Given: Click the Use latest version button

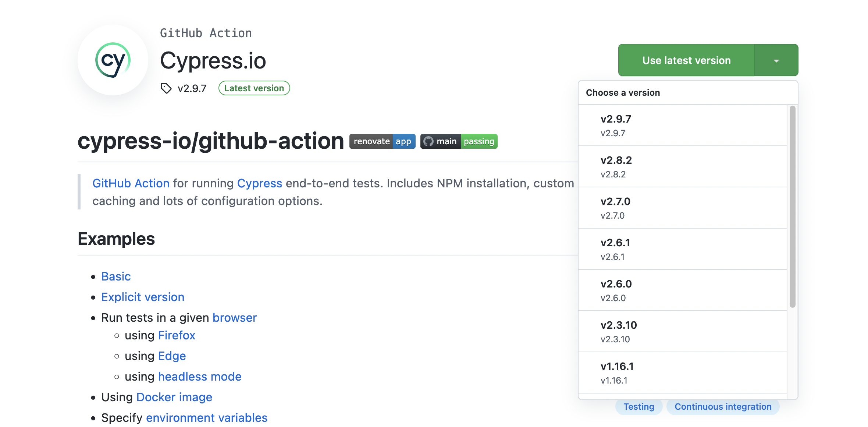Looking at the screenshot, I should (686, 60).
